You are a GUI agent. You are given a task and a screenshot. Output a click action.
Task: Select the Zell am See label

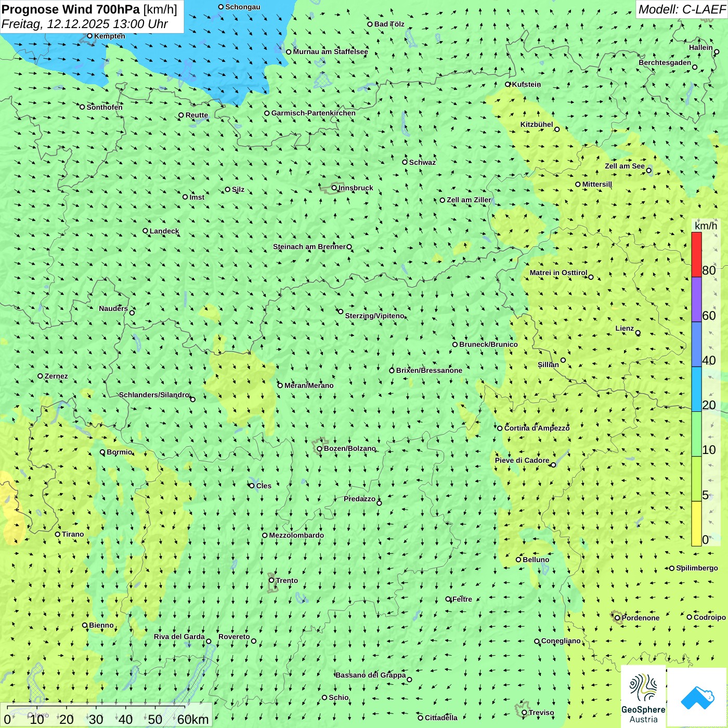pos(625,166)
